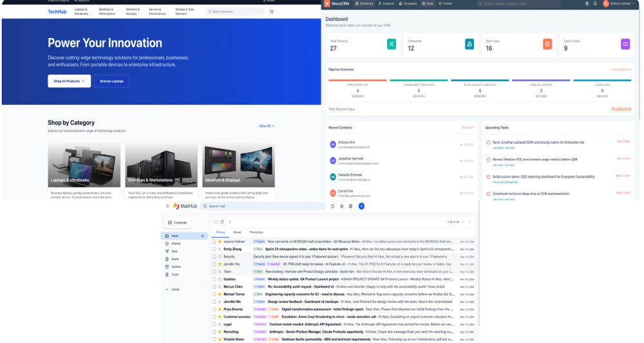Focus the MailHub Search mail field
Viewport: 644px width, 343px height.
(263, 206)
